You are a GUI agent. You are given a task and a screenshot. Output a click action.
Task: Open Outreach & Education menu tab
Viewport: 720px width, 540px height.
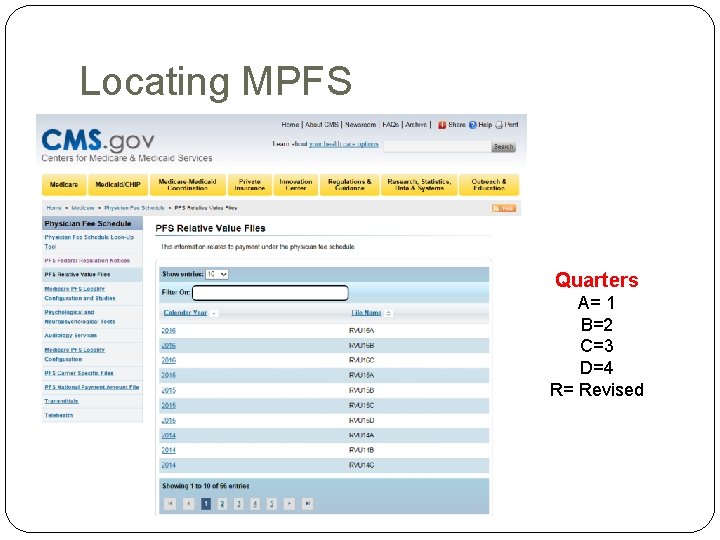[489, 185]
